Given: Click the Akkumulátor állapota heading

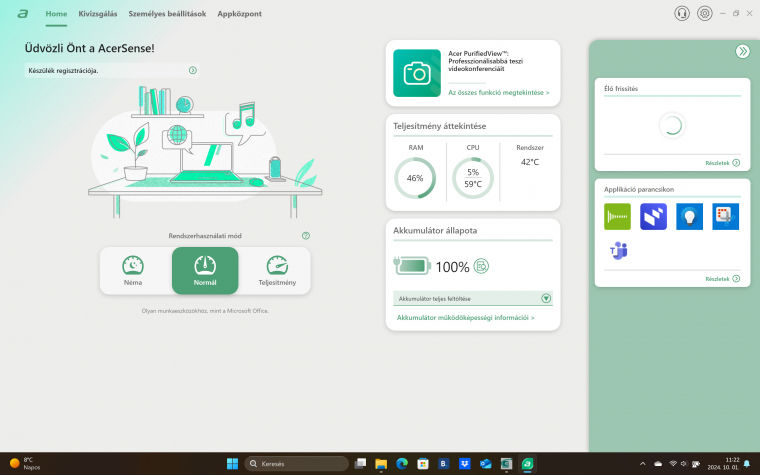Looking at the screenshot, I should (435, 231).
